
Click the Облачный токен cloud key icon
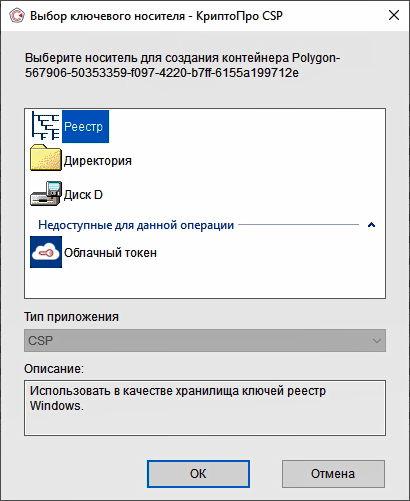(x=46, y=252)
